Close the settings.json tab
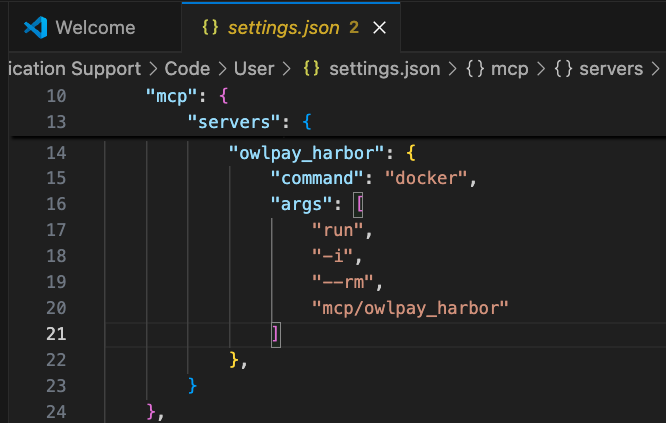This screenshot has width=666, height=423. [379, 28]
